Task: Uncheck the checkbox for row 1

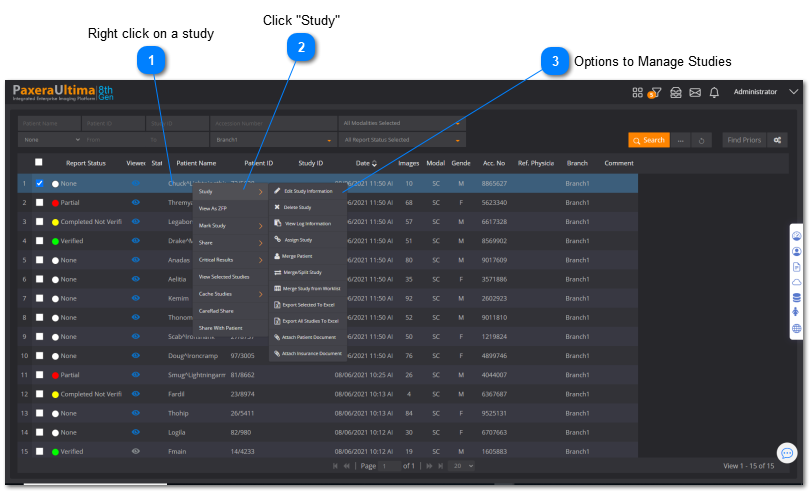Action: [39, 183]
